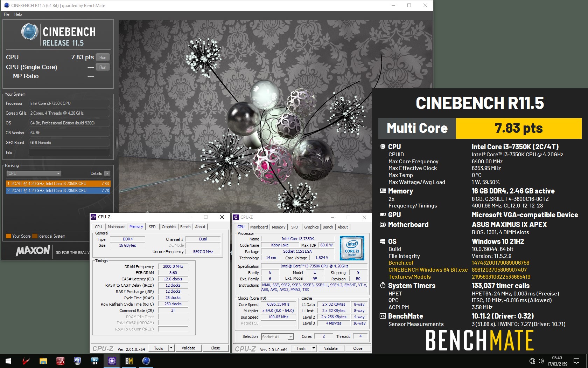The height and width of the screenshot is (368, 588).
Task: Run the CPU Single Core benchmark
Action: (103, 67)
